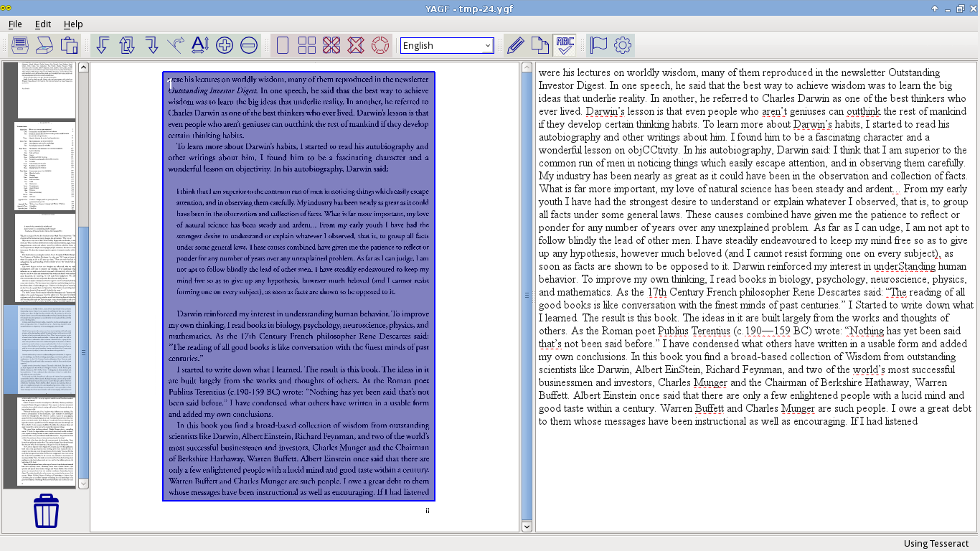Zoom out with the minus circle icon
Screen dimensions: 980x551
point(249,45)
